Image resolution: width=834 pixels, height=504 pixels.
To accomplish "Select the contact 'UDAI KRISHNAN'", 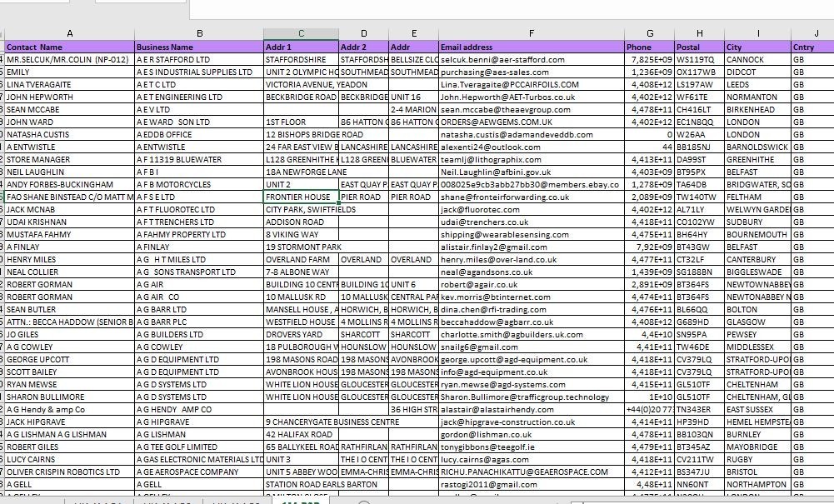I will 70,222.
